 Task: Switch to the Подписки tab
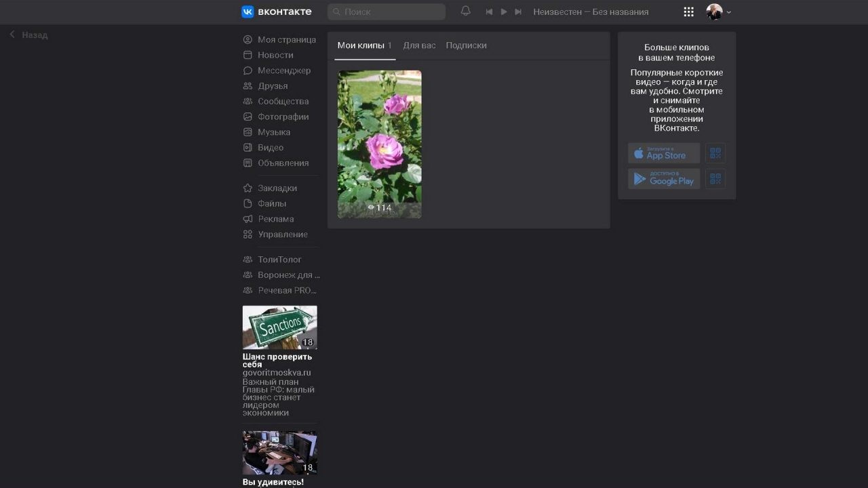click(466, 45)
